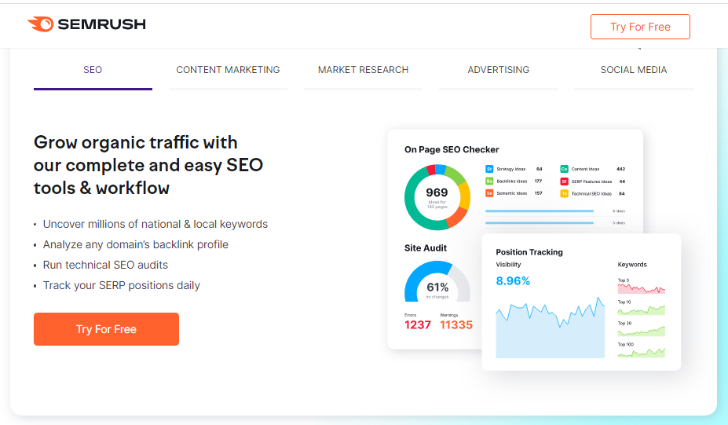Click the On Page SEO Checker heading

pyautogui.click(x=451, y=150)
